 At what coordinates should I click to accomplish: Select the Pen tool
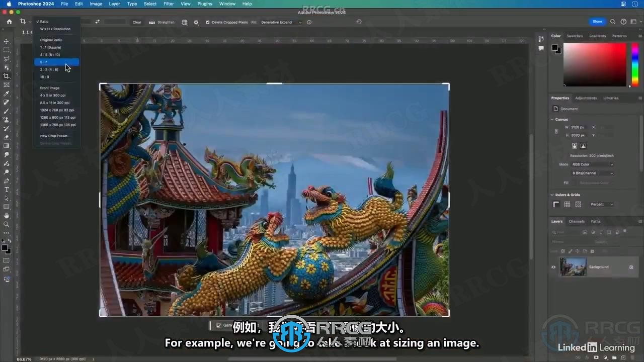pyautogui.click(x=7, y=180)
